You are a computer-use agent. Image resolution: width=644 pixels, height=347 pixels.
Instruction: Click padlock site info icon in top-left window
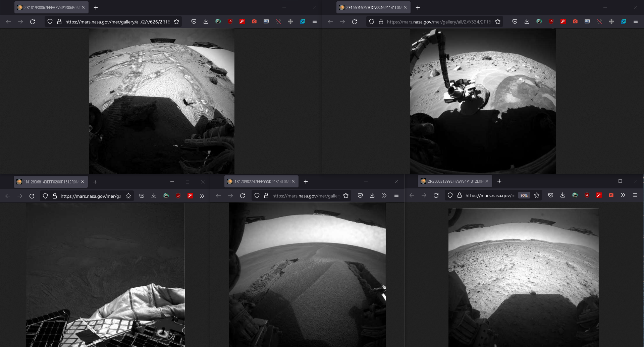pyautogui.click(x=59, y=21)
